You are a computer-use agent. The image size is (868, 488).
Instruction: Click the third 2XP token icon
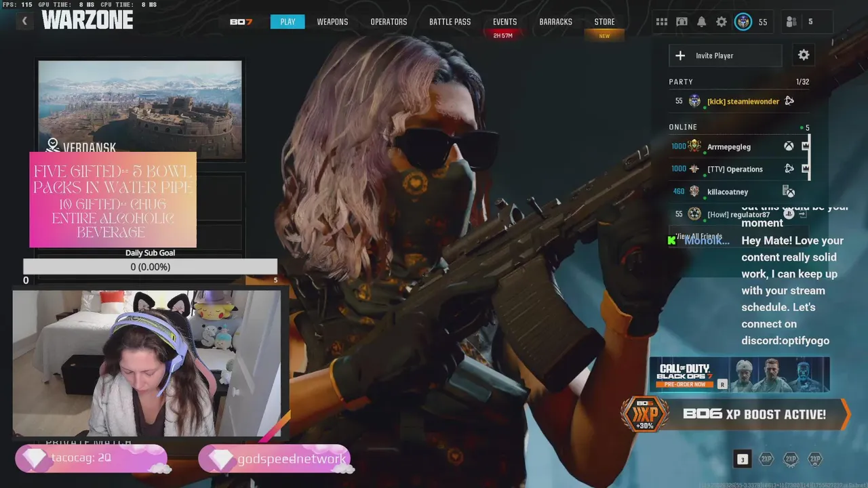pyautogui.click(x=815, y=460)
